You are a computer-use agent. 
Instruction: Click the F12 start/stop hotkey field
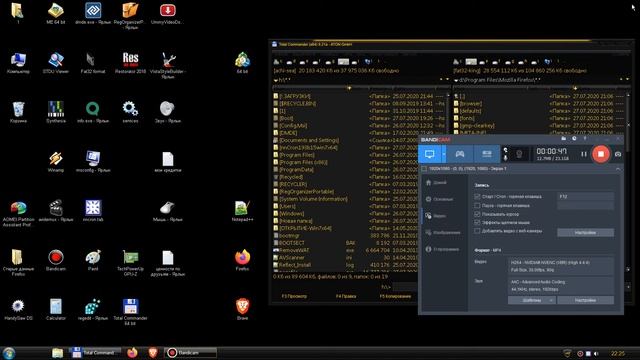click(x=585, y=197)
